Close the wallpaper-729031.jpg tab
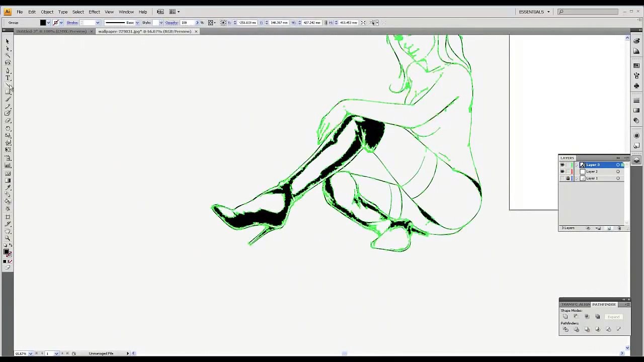Image resolution: width=644 pixels, height=362 pixels. coord(196,31)
